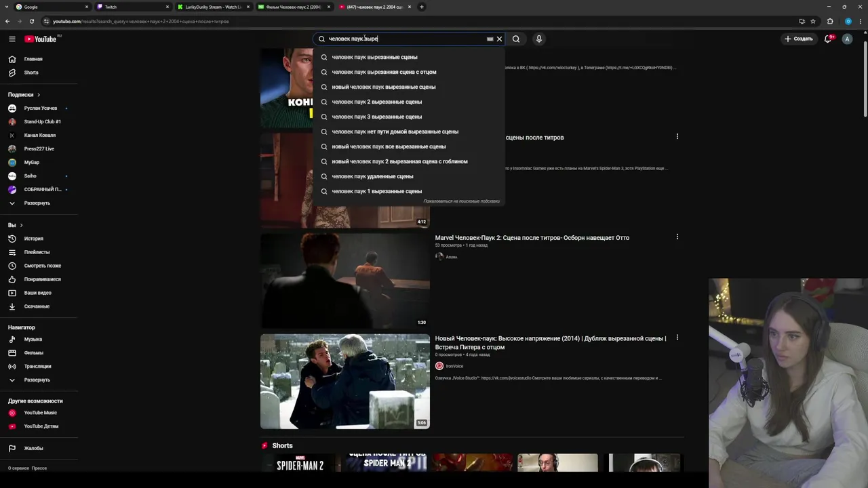Play the Высокое напряжение cemetery thumbnail
Image resolution: width=868 pixels, height=488 pixels.
click(345, 382)
